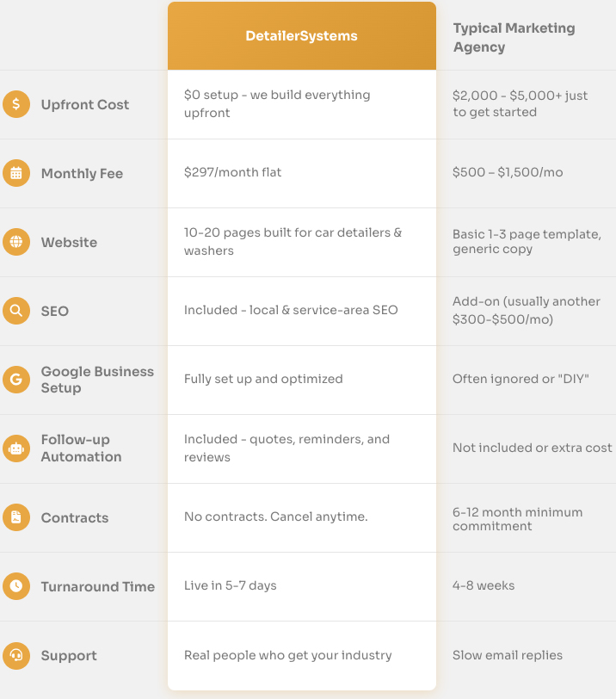Click the Turnaround Time row label
Viewport: 616px width, 699px height.
click(97, 587)
